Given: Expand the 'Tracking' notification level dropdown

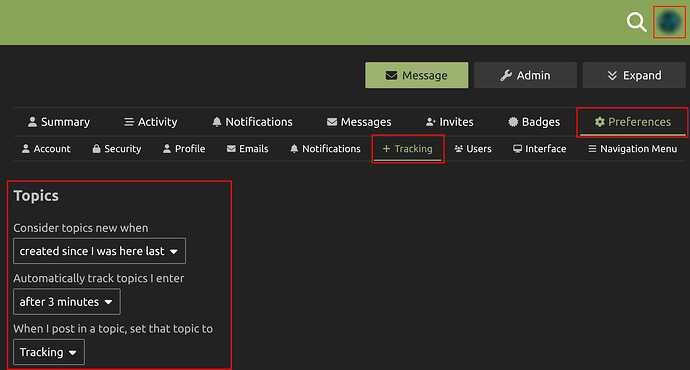Looking at the screenshot, I should [x=49, y=352].
